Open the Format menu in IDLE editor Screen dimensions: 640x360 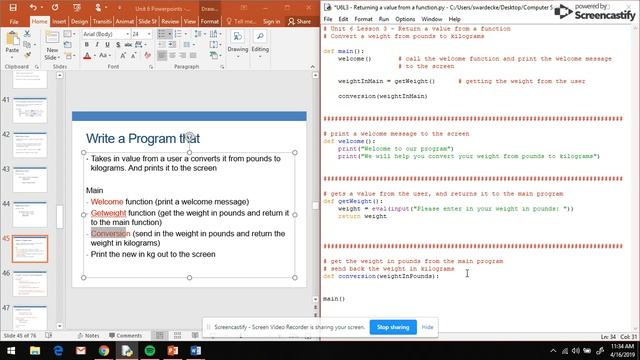[x=363, y=19]
